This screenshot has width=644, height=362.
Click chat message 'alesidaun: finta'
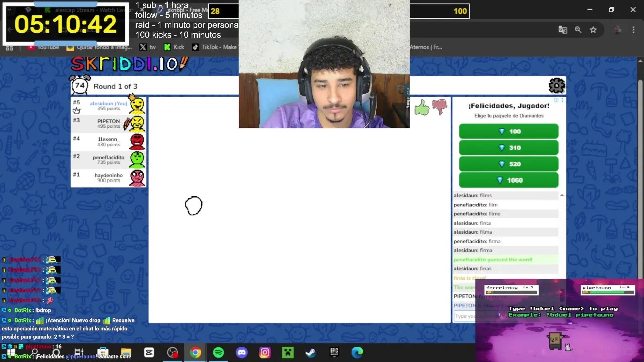[x=472, y=223]
